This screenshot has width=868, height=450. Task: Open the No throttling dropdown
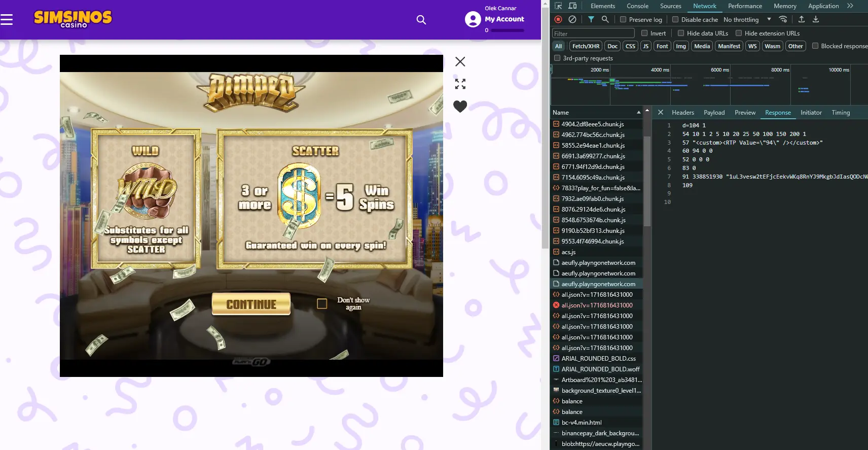747,19
